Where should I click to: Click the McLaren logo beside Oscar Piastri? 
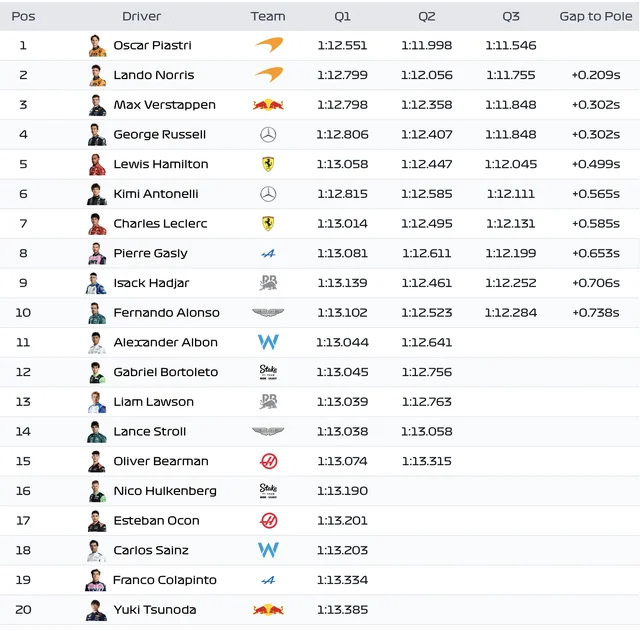click(x=269, y=45)
